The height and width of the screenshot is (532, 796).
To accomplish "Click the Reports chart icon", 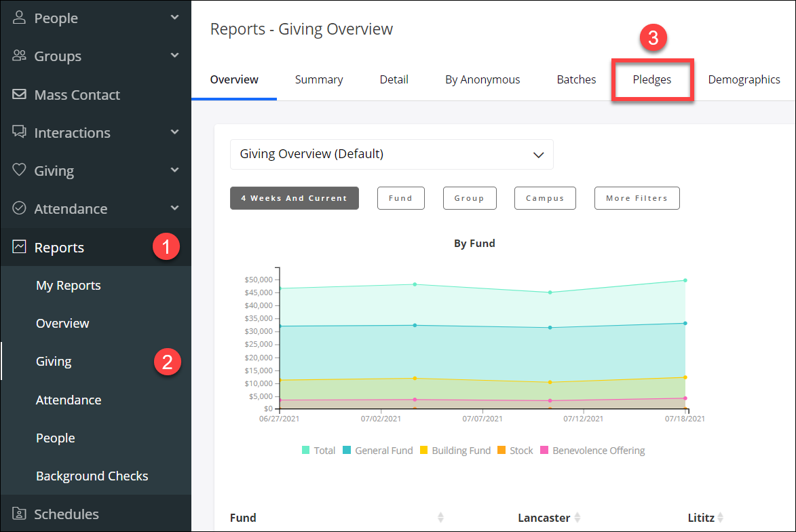I will point(19,247).
